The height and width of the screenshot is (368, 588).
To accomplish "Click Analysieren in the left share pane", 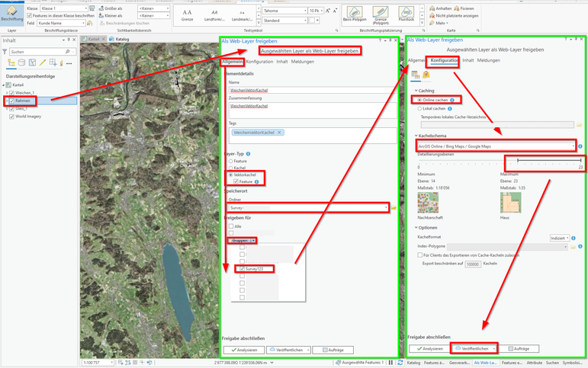I will click(x=244, y=350).
